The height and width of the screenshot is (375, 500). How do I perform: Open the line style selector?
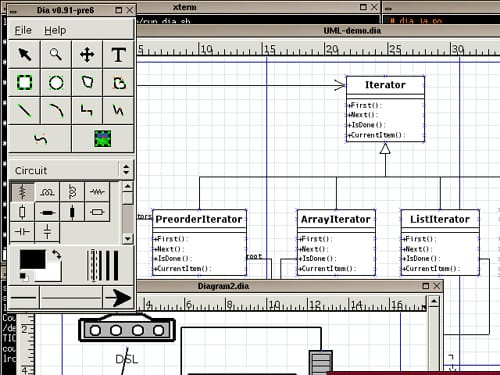[71, 297]
